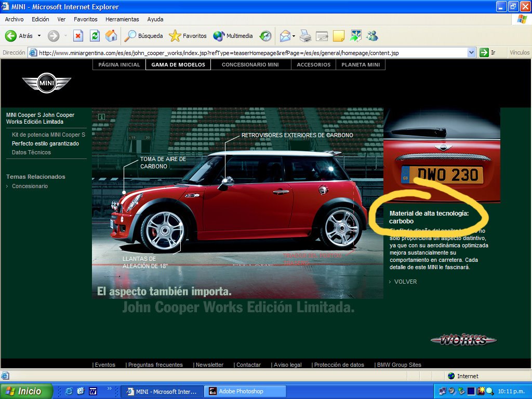
Task: Open BMW Group Sites footer link
Action: pyautogui.click(x=399, y=365)
